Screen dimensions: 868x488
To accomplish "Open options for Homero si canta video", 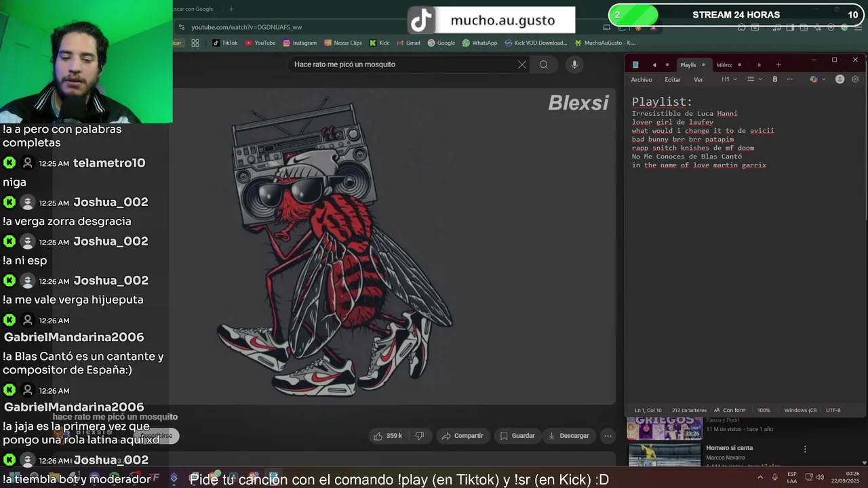I will tap(805, 449).
